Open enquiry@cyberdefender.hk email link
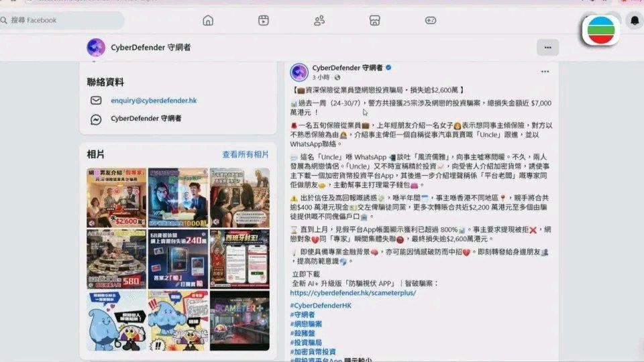 coord(154,101)
